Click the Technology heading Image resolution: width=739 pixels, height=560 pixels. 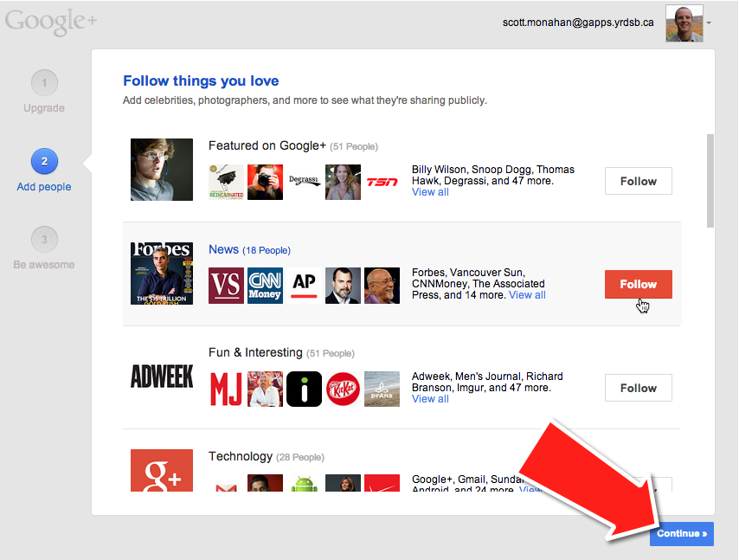pos(241,456)
